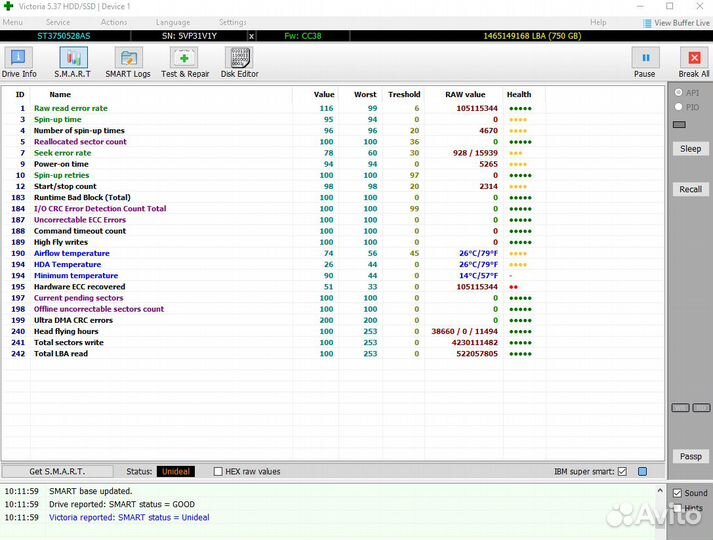Viewport: 713px width, 540px height.
Task: Toggle the IBM super smart checkbox
Action: [x=622, y=471]
